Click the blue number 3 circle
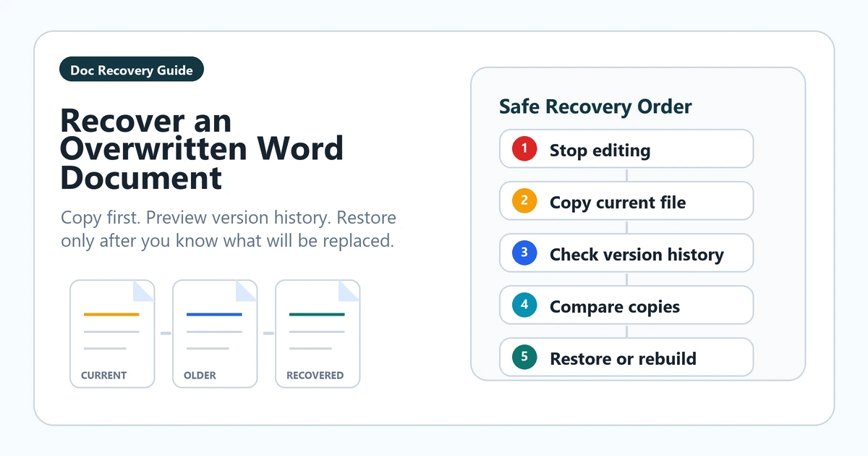Viewport: 868px width, 456px height. [524, 253]
